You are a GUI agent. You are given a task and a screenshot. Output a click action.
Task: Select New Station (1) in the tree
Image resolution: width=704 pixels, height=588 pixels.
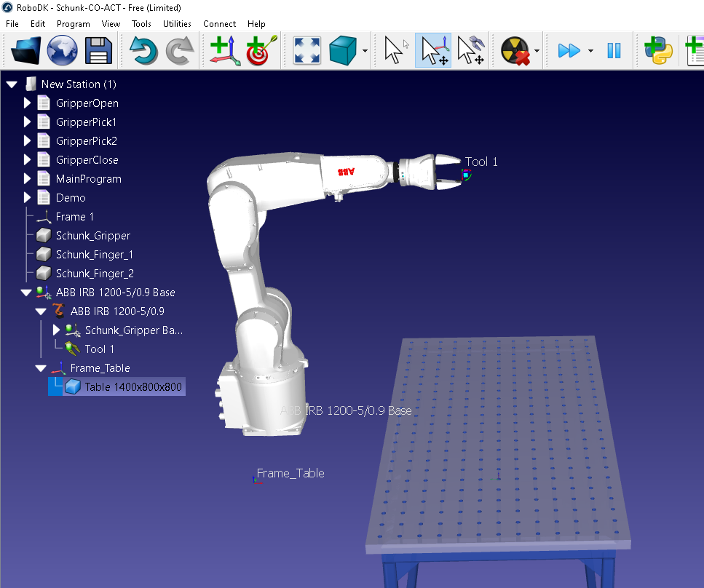click(79, 84)
